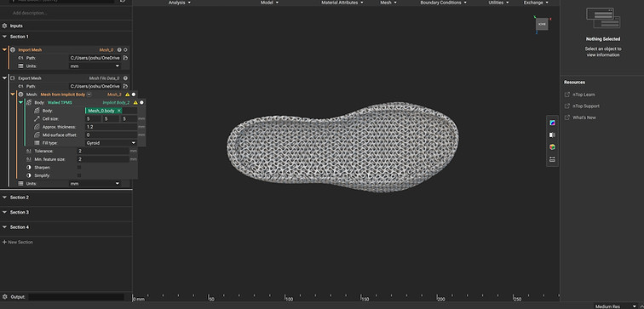Click the orientation view cube

[542, 25]
